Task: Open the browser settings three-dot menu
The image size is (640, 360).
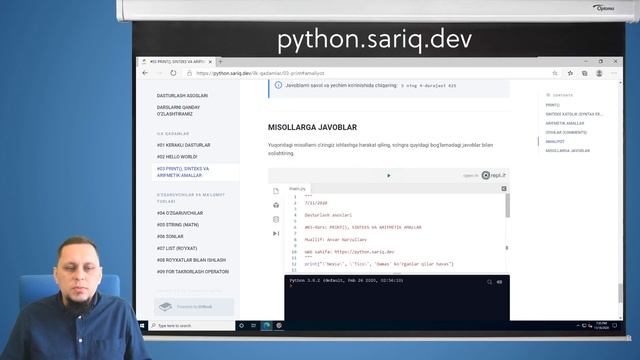Action: coord(614,73)
